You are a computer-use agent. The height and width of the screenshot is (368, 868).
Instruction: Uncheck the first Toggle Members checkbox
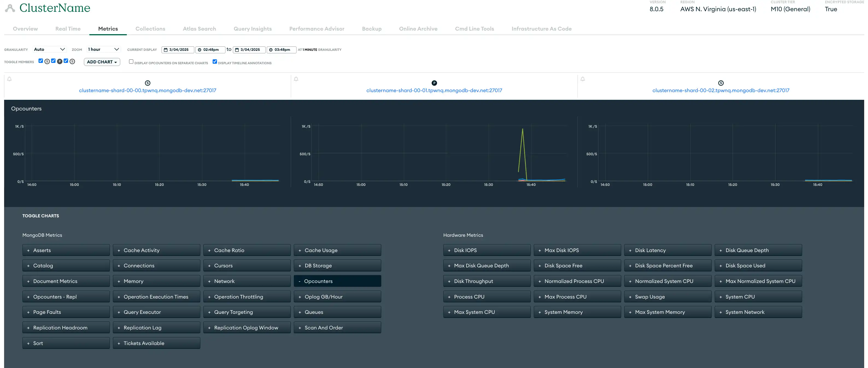[41, 61]
